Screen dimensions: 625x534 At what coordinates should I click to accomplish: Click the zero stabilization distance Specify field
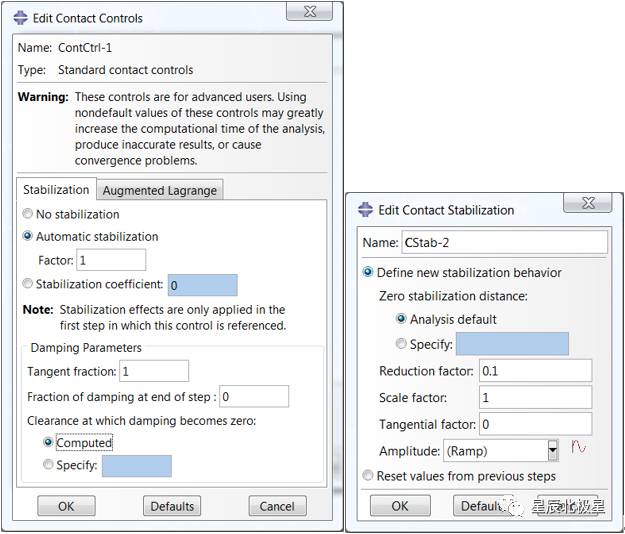tap(512, 344)
